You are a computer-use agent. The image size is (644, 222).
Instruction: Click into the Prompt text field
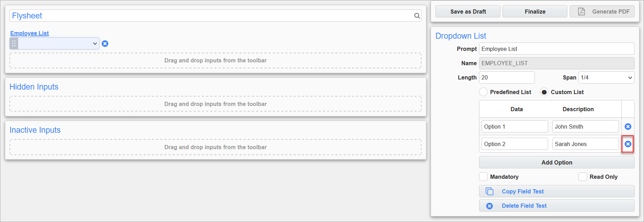coord(556,49)
